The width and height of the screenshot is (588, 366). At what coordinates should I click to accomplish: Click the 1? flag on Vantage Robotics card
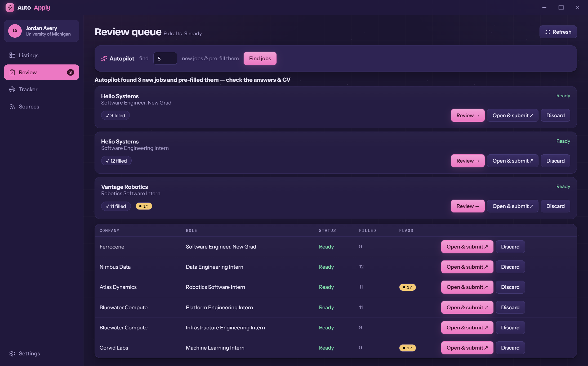[144, 206]
